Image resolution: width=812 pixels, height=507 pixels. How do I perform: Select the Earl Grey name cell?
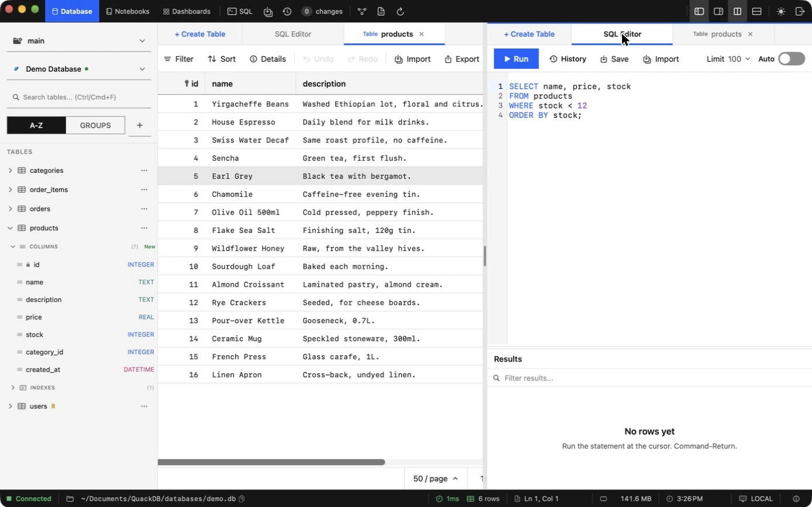point(250,176)
